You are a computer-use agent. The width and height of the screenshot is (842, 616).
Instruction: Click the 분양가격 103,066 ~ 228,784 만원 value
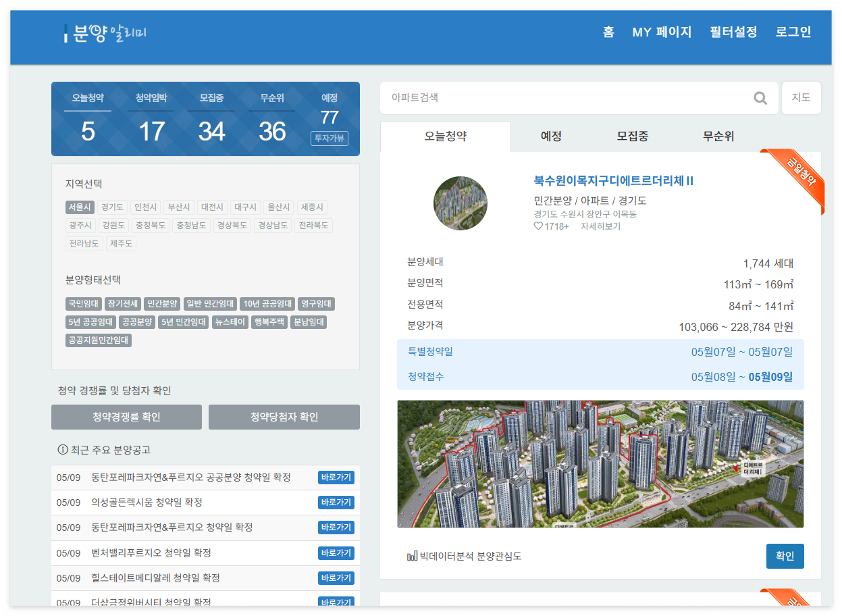736,327
